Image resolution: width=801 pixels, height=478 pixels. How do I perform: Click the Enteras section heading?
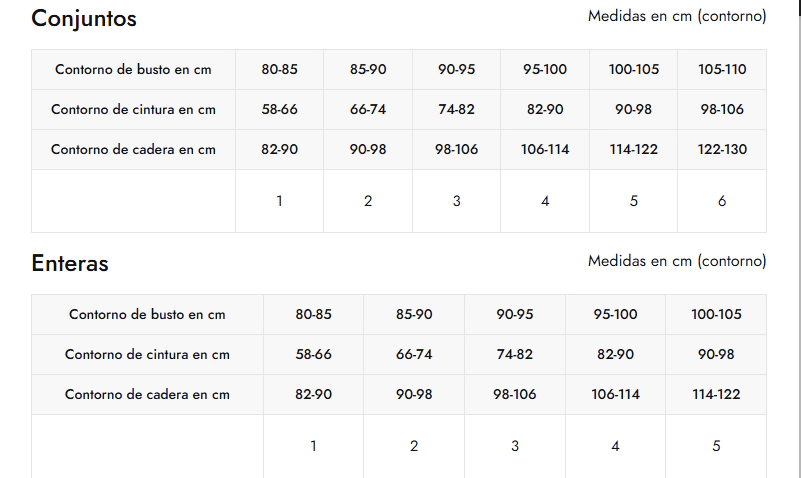pyautogui.click(x=70, y=264)
